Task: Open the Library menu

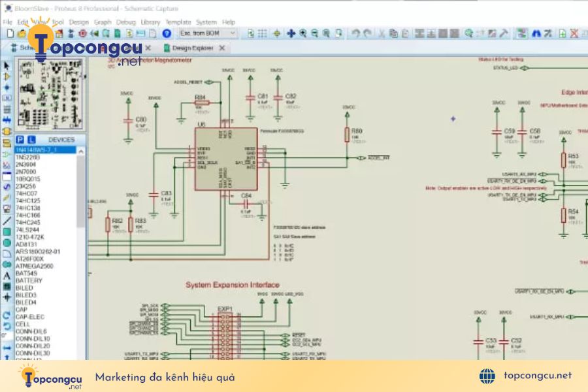Action: tap(150, 22)
